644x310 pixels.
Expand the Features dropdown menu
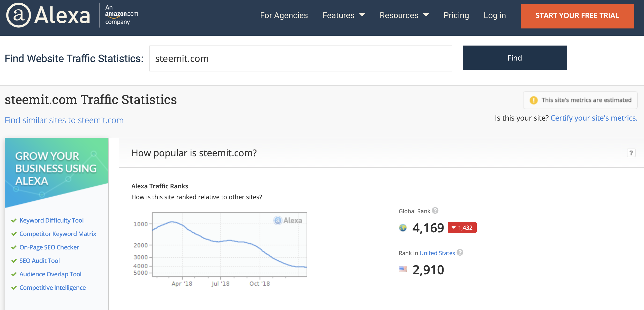pyautogui.click(x=343, y=15)
